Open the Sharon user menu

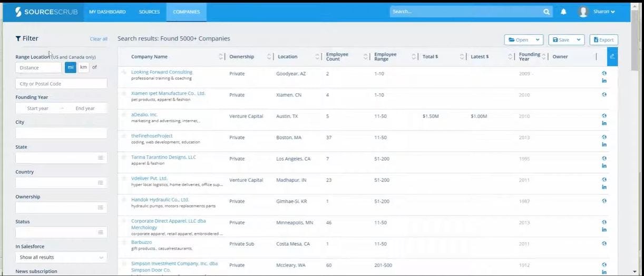coord(597,12)
